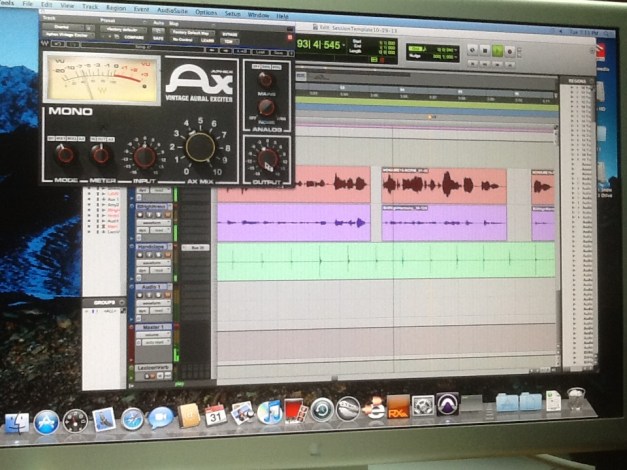Arm recording with the transport Record button
Screen dimensions: 627x470
509,51
